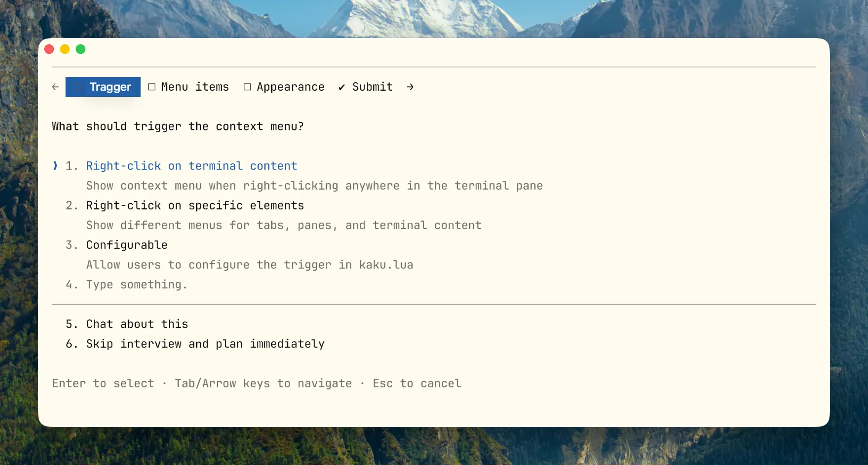The width and height of the screenshot is (868, 465).
Task: Toggle the Appearance checkbox
Action: click(247, 87)
